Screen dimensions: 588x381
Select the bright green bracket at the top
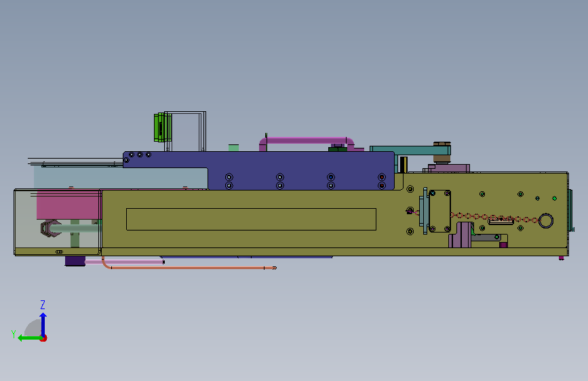coord(162,127)
